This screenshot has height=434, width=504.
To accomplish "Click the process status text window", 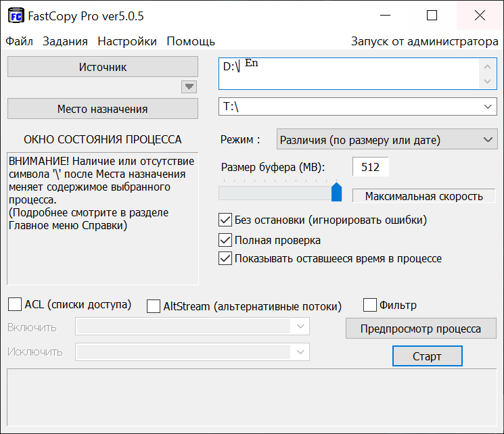I will tap(103, 218).
